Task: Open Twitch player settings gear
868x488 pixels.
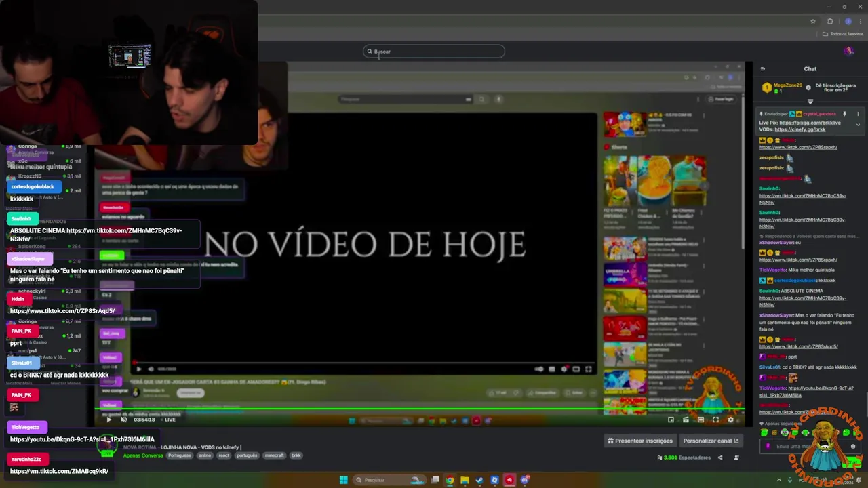Action: point(730,420)
